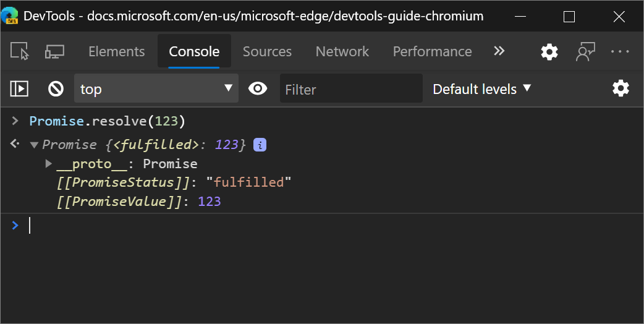Switch to the Sources tab
Viewport: 644px width, 324px height.
(x=267, y=51)
